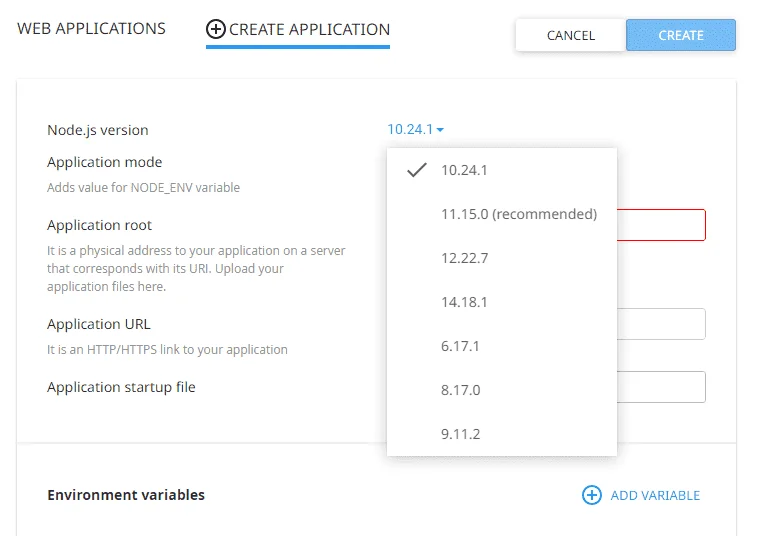Click the Cancel button

coord(571,35)
